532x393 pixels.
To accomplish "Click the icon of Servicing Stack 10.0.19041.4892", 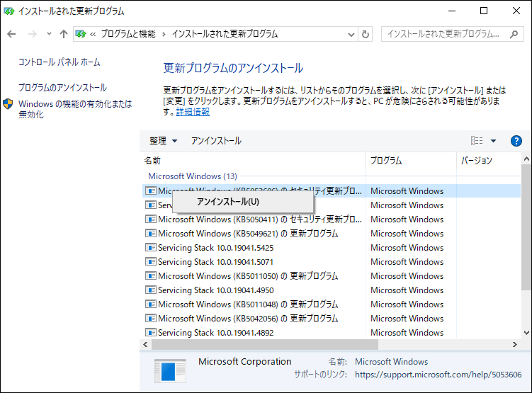I will click(x=151, y=333).
